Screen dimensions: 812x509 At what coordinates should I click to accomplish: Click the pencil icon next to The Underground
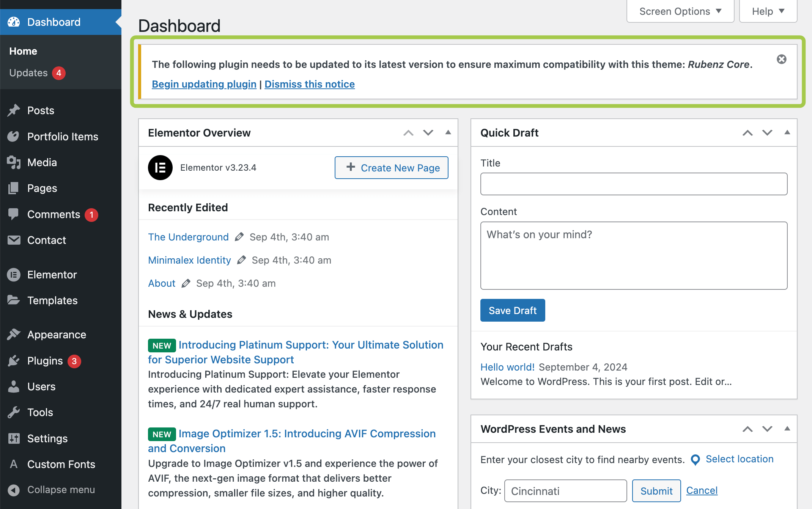239,237
